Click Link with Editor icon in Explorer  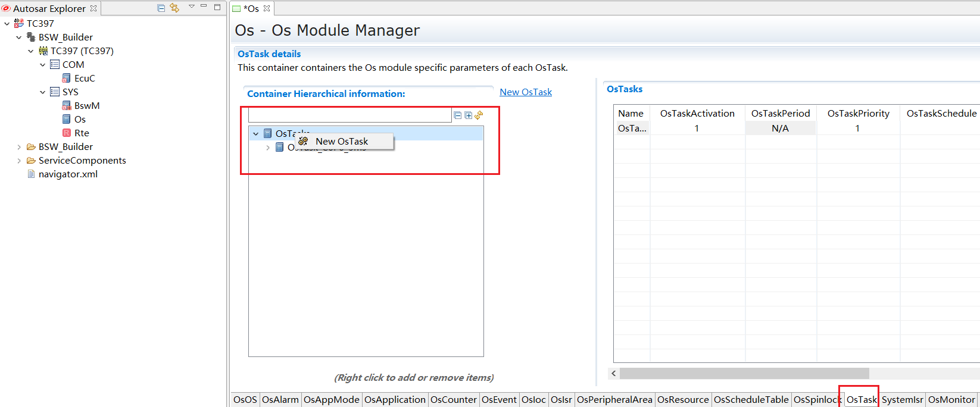(x=174, y=8)
